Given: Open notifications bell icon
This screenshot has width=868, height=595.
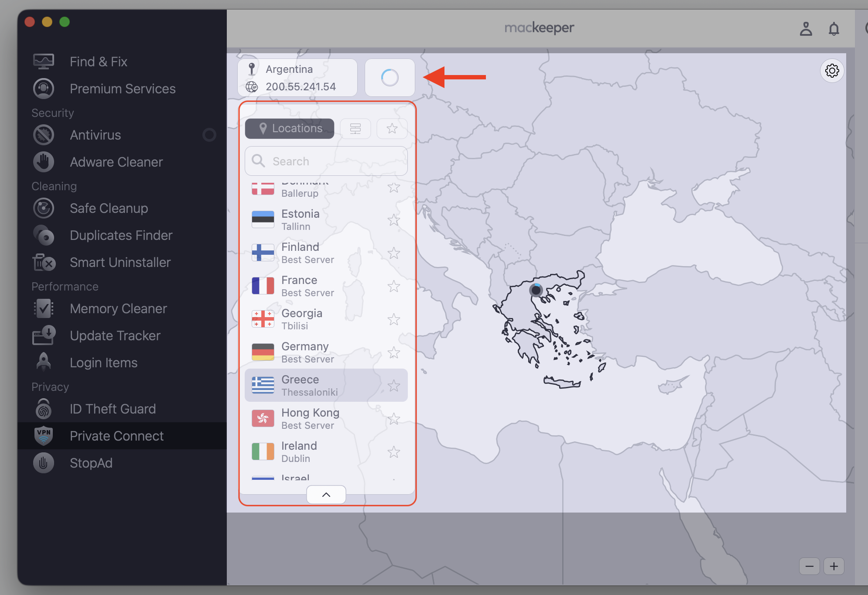Looking at the screenshot, I should tap(834, 29).
